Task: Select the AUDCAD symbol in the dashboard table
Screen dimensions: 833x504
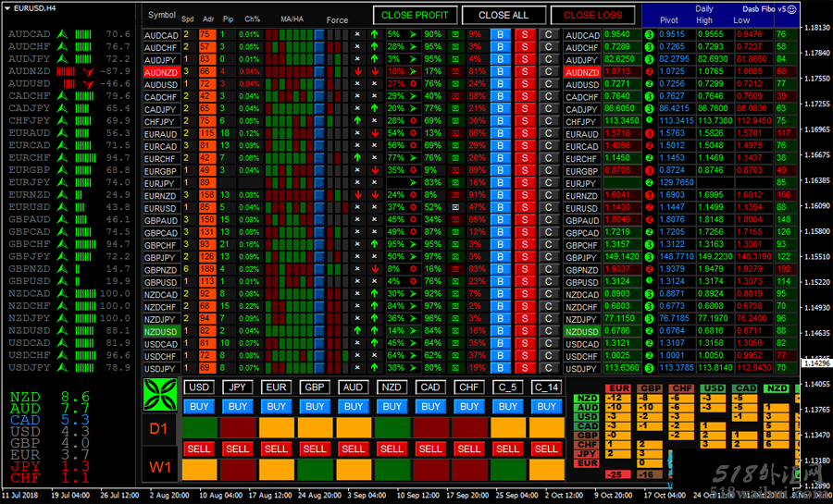Action: pos(161,35)
